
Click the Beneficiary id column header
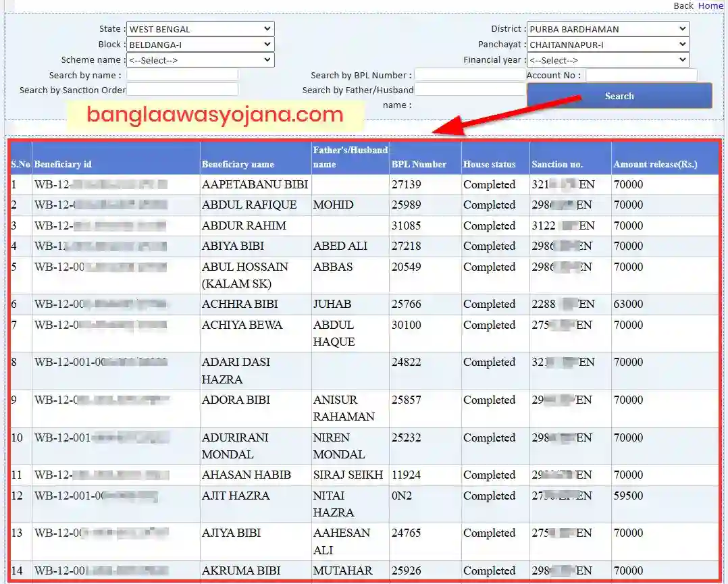(x=63, y=164)
